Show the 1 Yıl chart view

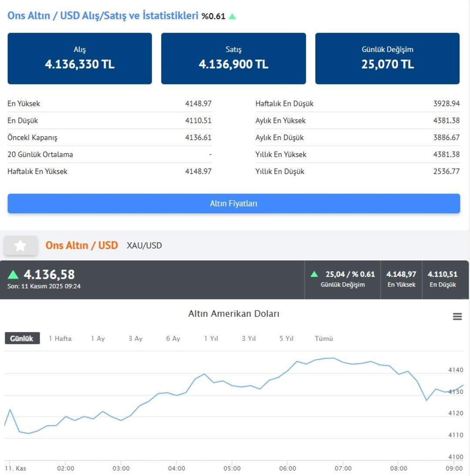click(211, 338)
